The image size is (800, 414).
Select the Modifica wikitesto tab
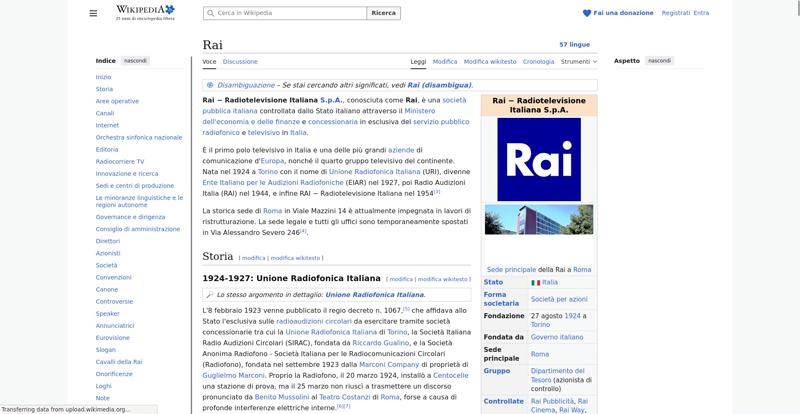[490, 61]
